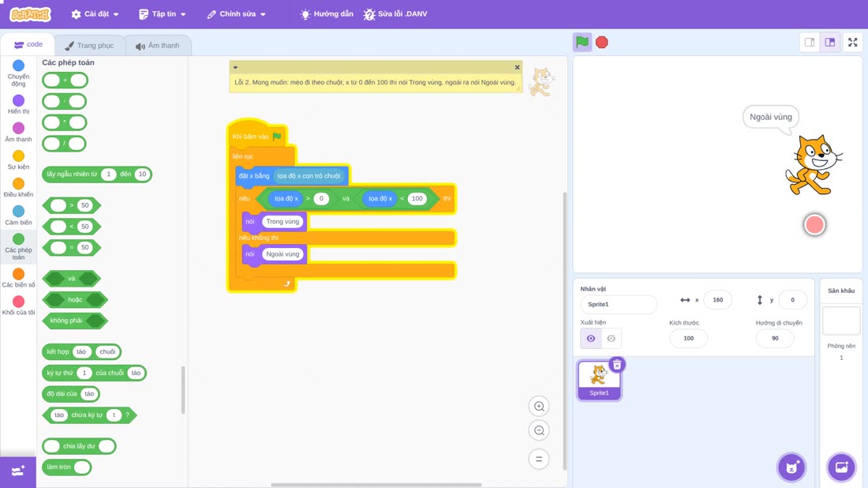Edit the sprite y position field
The height and width of the screenshot is (488, 868).
pos(792,299)
